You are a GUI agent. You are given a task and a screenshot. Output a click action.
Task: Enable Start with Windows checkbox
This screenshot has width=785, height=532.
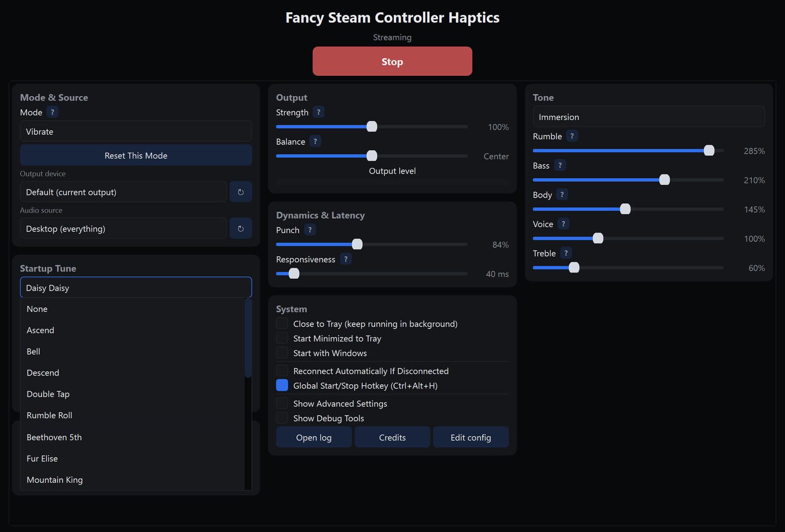coord(282,353)
